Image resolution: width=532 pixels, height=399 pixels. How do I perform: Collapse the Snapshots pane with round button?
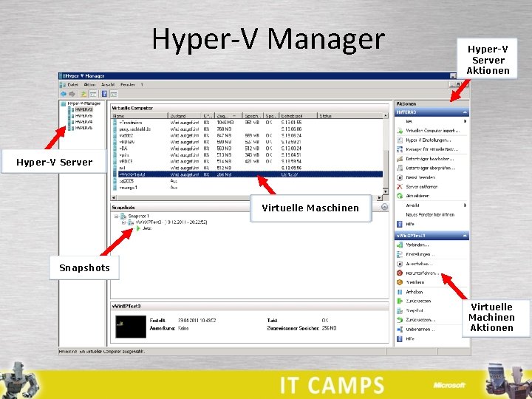click(384, 207)
